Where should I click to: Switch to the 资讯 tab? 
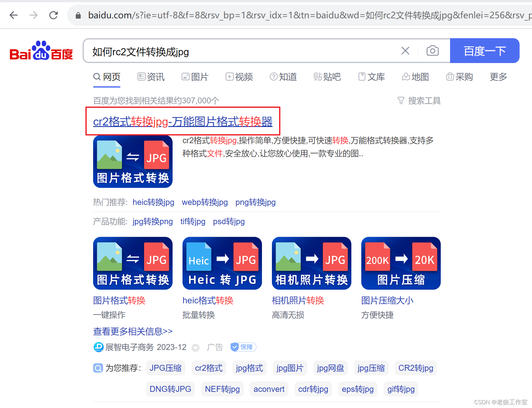[151, 77]
